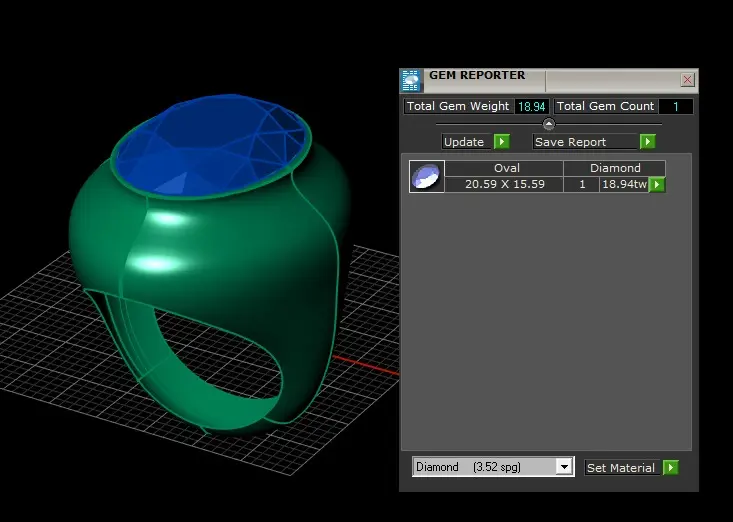The image size is (733, 522).
Task: Click the Set Material label
Action: [621, 468]
